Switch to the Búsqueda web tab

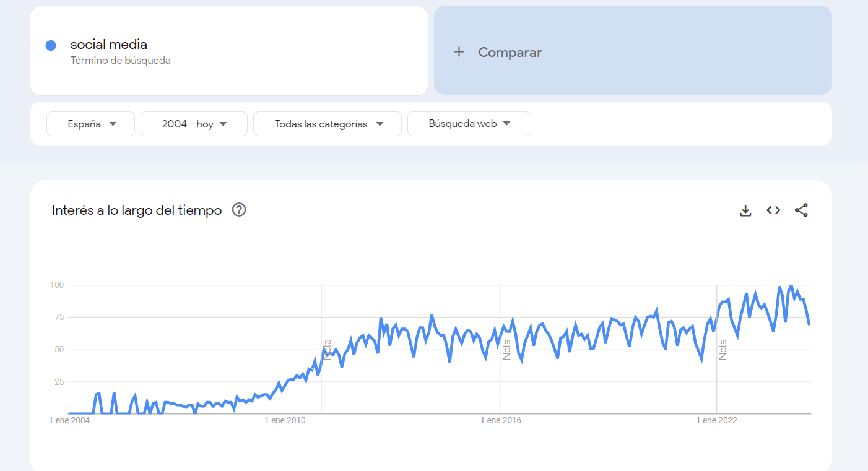[469, 123]
